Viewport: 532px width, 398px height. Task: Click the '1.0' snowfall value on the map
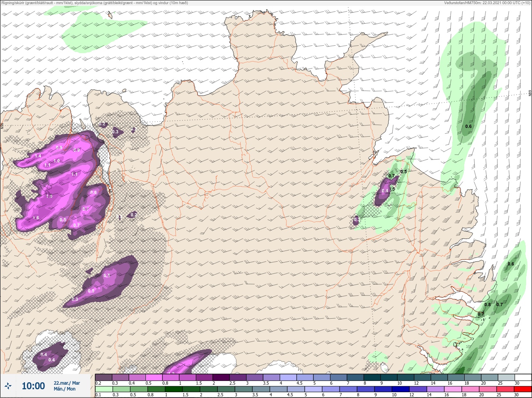point(57,161)
